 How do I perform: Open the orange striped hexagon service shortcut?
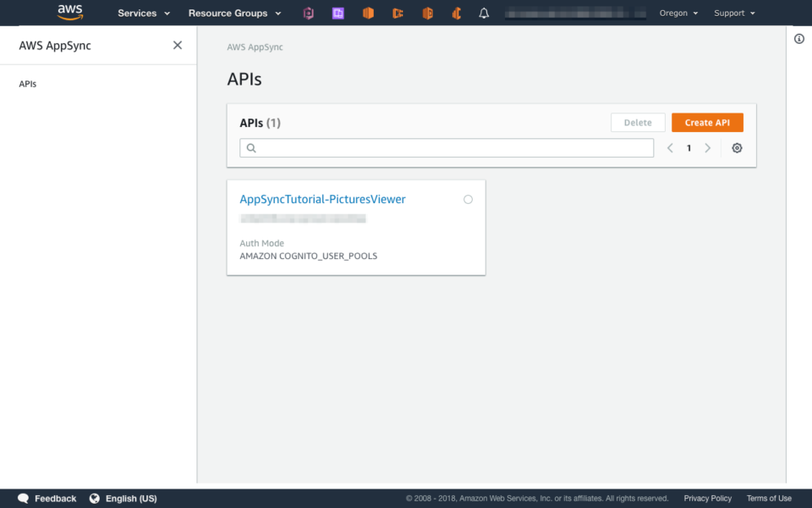point(428,14)
